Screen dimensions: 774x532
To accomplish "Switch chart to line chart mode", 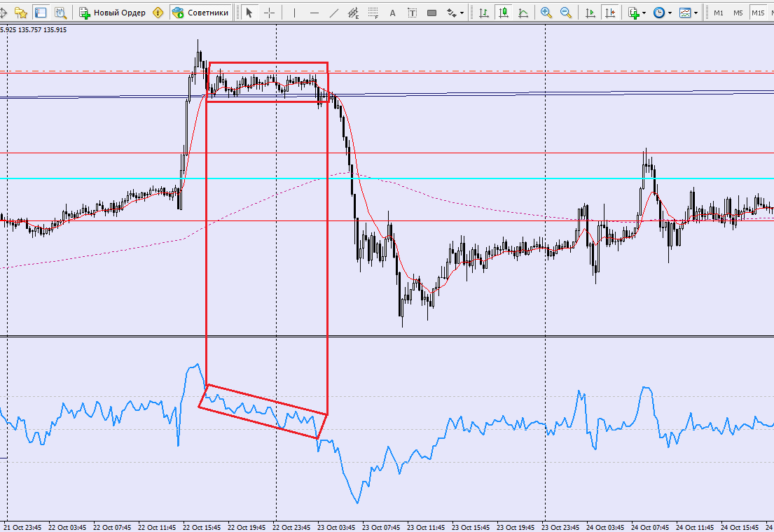I will (523, 13).
